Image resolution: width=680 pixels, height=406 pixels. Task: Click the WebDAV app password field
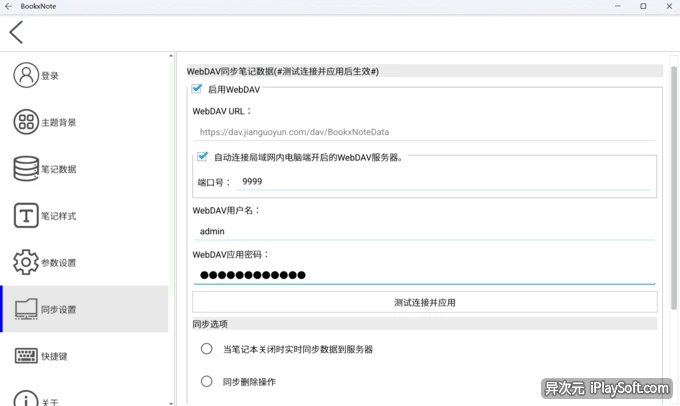425,275
